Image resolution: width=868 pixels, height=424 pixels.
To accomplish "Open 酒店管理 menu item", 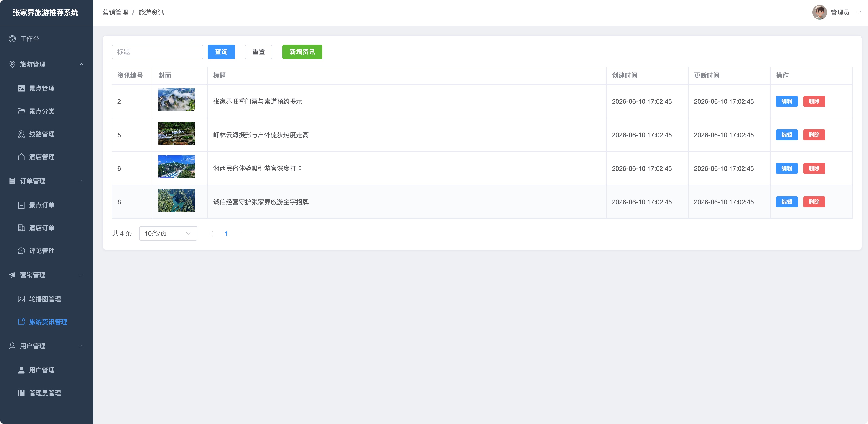I will (46, 157).
